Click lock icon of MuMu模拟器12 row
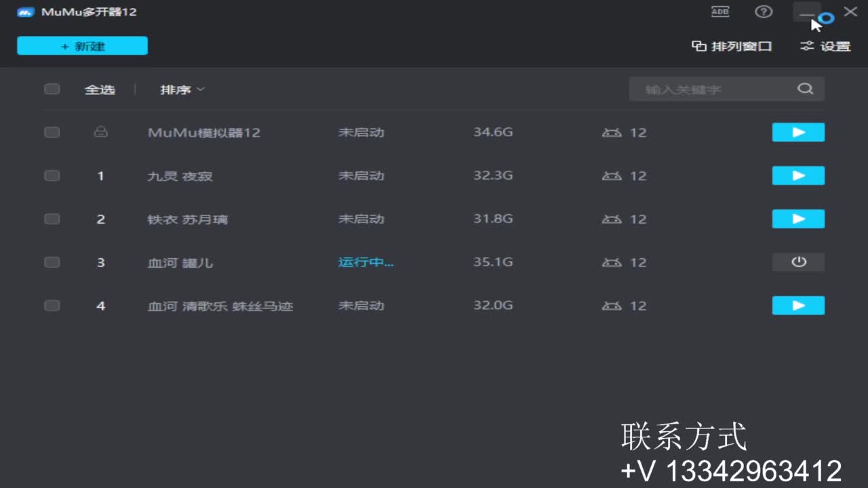 (100, 132)
